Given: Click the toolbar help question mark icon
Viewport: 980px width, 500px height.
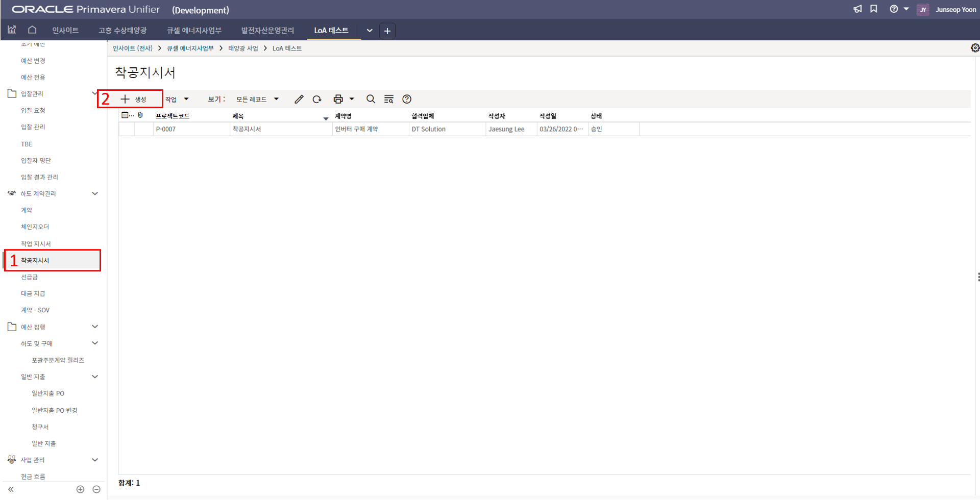Looking at the screenshot, I should (407, 99).
